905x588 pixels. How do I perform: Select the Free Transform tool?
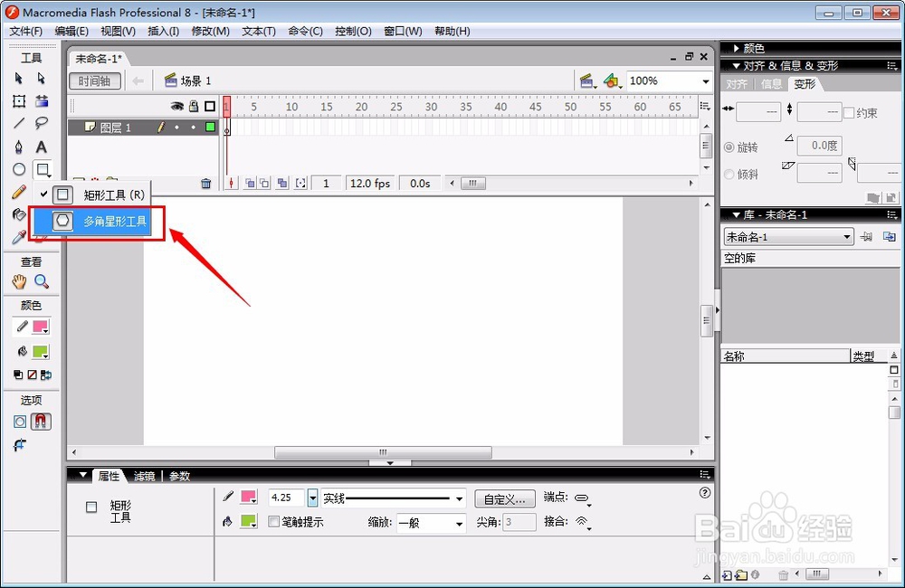pyautogui.click(x=19, y=101)
